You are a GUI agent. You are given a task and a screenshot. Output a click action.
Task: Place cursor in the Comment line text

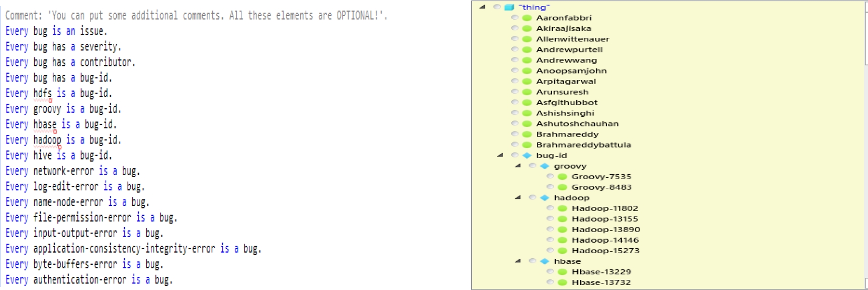[x=201, y=16]
